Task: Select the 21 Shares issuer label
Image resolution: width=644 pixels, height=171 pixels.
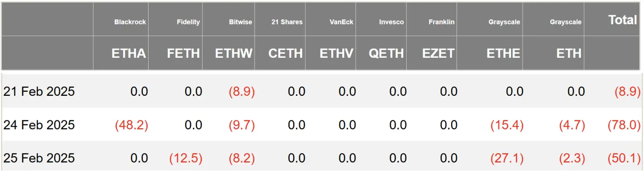Action: [x=287, y=22]
